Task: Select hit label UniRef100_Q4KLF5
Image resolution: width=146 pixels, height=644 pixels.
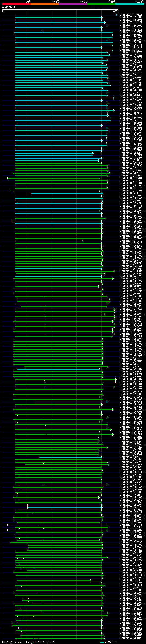Action: 131,226
